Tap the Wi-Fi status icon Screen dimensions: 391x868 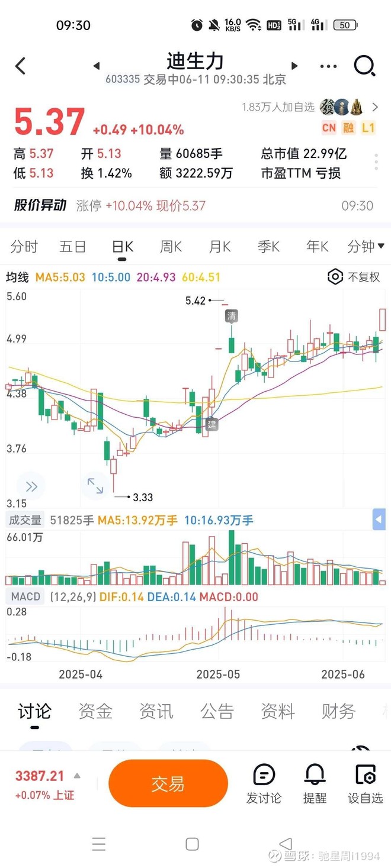click(254, 25)
